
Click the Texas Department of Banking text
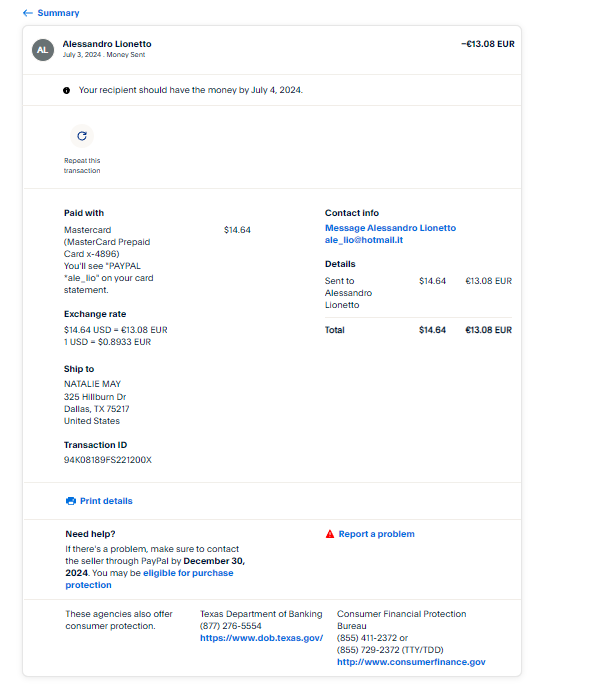pos(261,614)
